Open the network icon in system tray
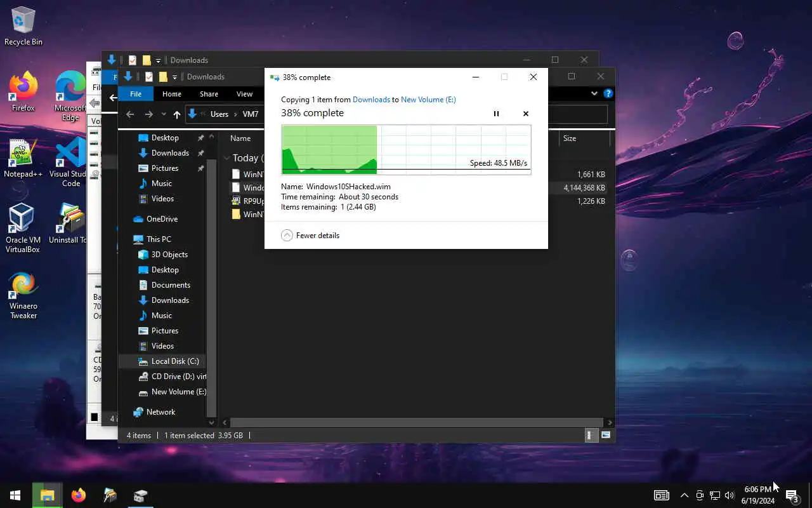This screenshot has width=812, height=508. [x=714, y=495]
